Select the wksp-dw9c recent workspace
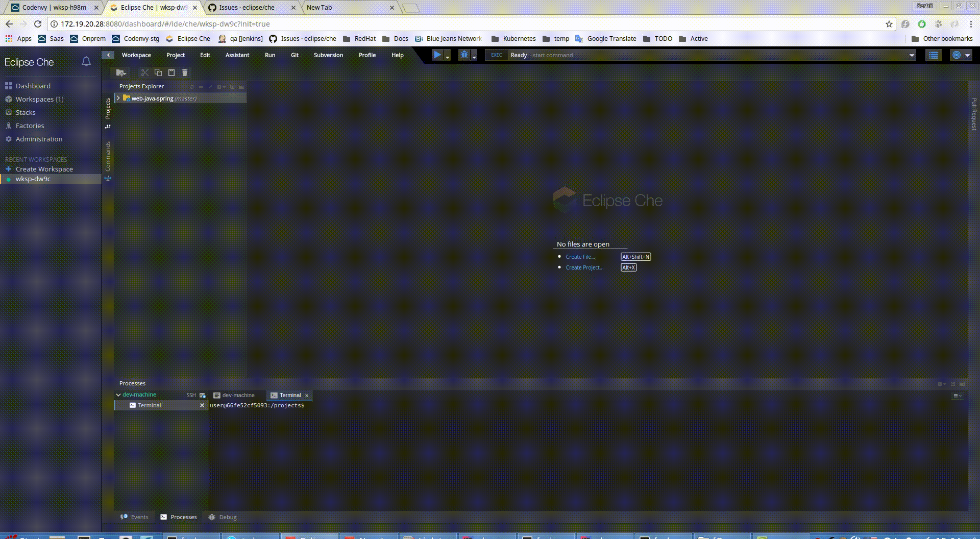Viewport: 980px width, 539px height. [x=51, y=179]
